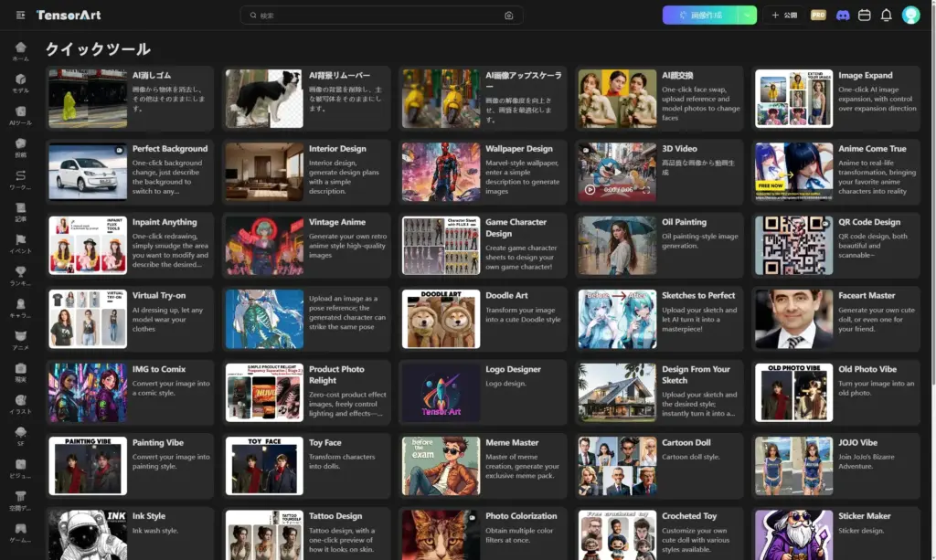Screen dimensions: 936x560
Task: Select the イラスト (Illustration) sidebar category
Action: [20, 406]
